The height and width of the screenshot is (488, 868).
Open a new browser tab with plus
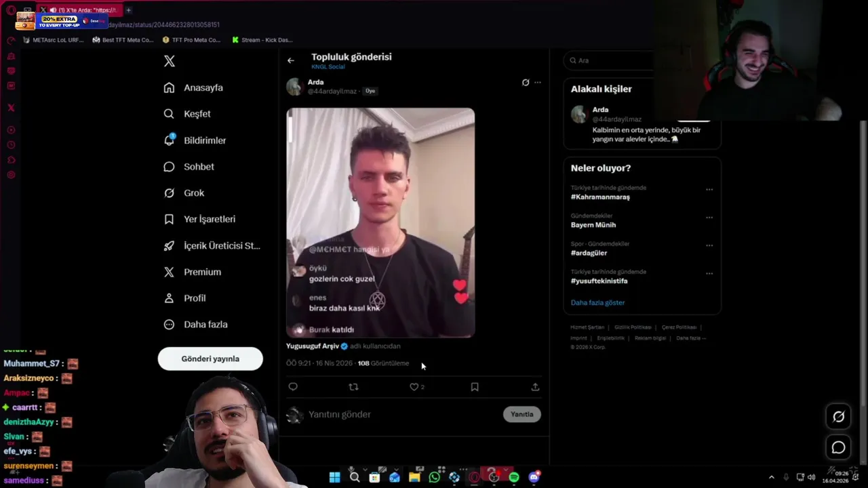point(129,10)
